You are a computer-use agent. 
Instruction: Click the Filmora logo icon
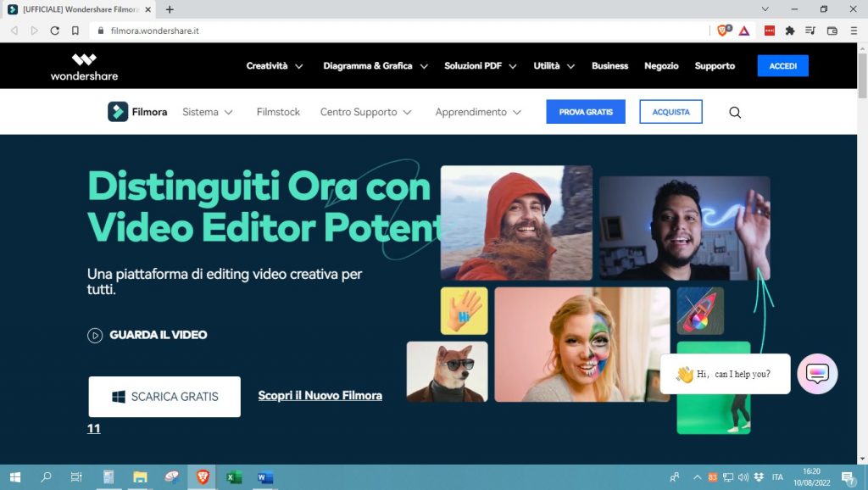[x=118, y=112]
